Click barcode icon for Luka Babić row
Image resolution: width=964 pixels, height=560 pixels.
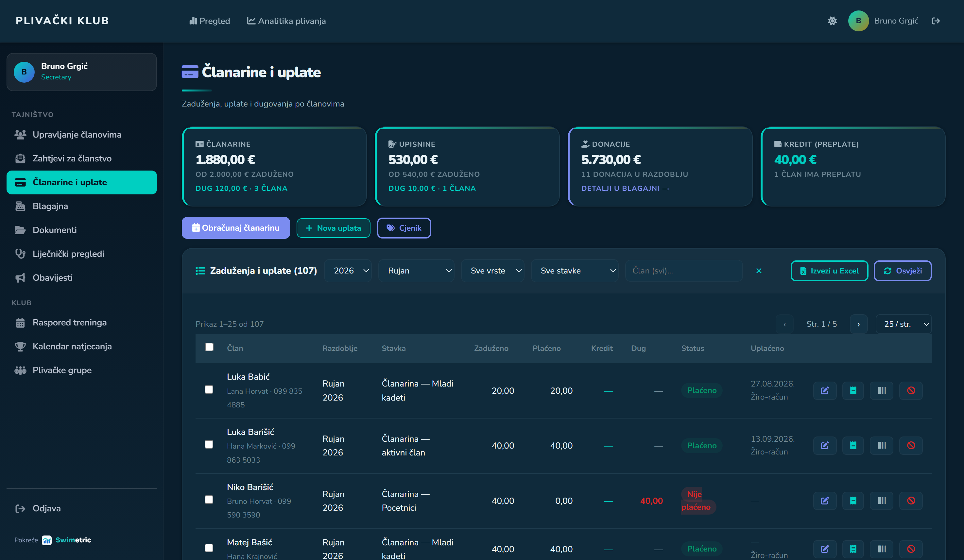point(881,390)
